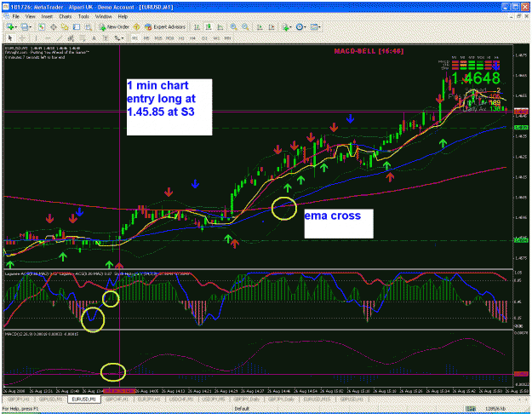Toggle the Data Window icon
Viewport: 532px width, 414px height.
coord(54,26)
